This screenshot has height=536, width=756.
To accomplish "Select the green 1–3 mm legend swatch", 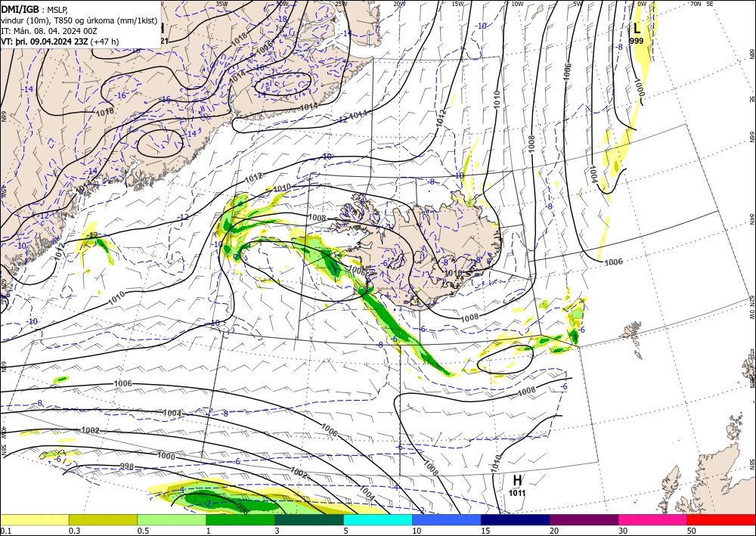I will point(240,519).
